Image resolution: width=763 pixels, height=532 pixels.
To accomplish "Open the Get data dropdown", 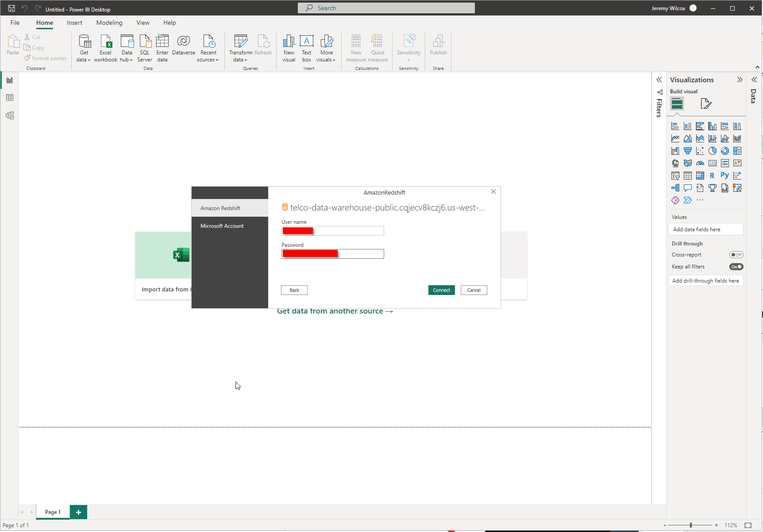I will tap(84, 48).
